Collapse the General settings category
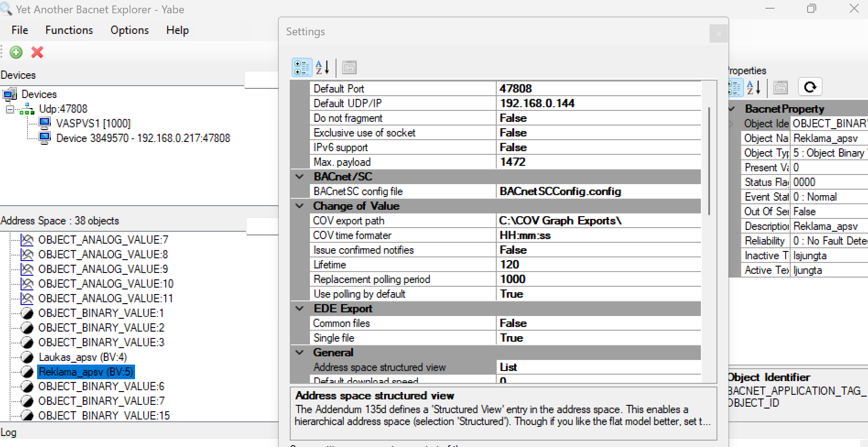 (x=300, y=353)
